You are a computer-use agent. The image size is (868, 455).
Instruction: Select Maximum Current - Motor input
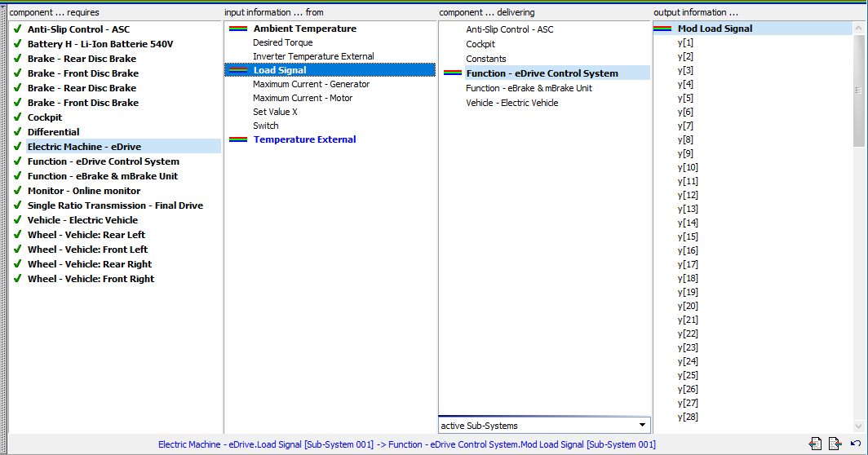pyautogui.click(x=302, y=98)
